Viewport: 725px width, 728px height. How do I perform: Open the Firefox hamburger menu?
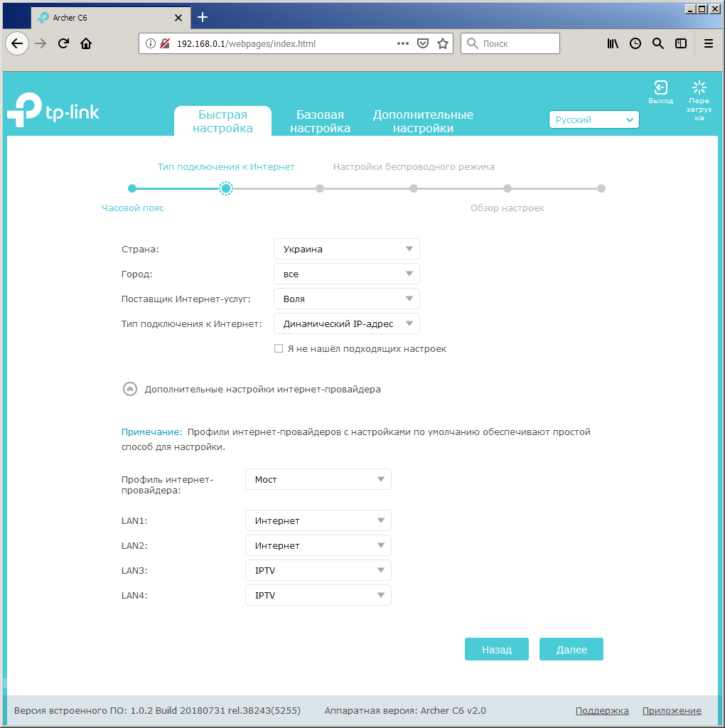pos(708,43)
